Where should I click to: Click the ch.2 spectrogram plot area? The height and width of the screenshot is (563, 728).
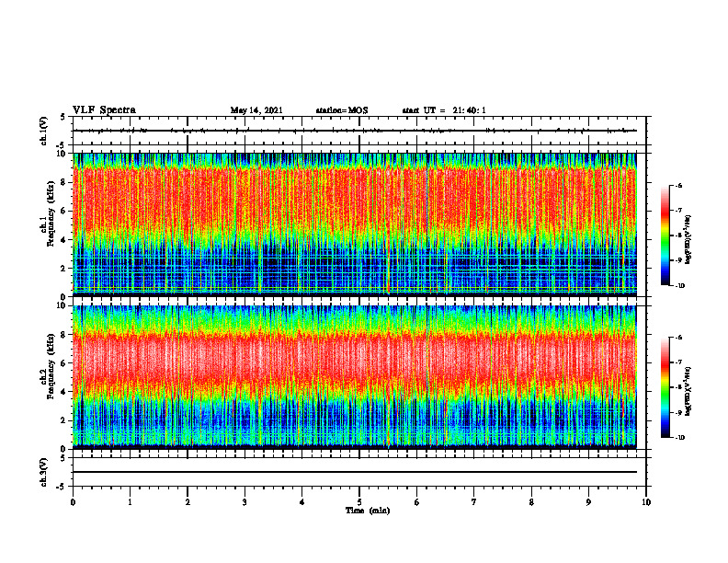355,377
